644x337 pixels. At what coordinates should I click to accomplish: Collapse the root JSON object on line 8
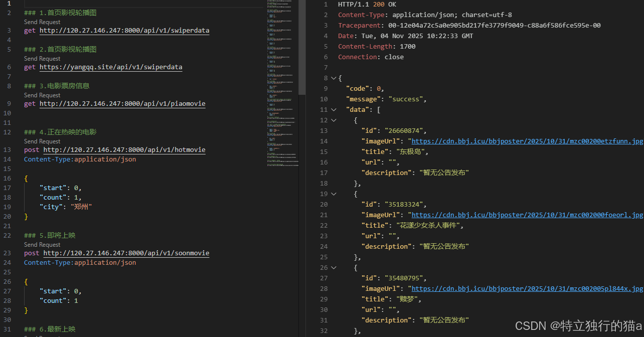(x=334, y=78)
